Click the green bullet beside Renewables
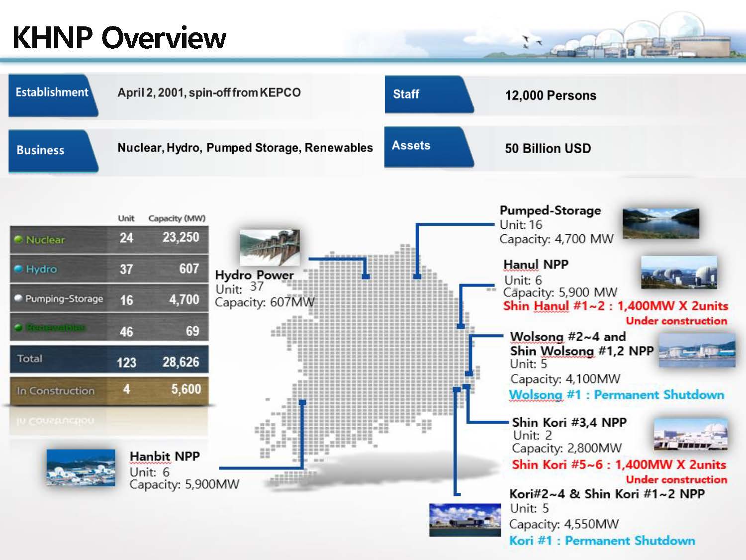Image resolution: width=746 pixels, height=560 pixels. pos(18,328)
